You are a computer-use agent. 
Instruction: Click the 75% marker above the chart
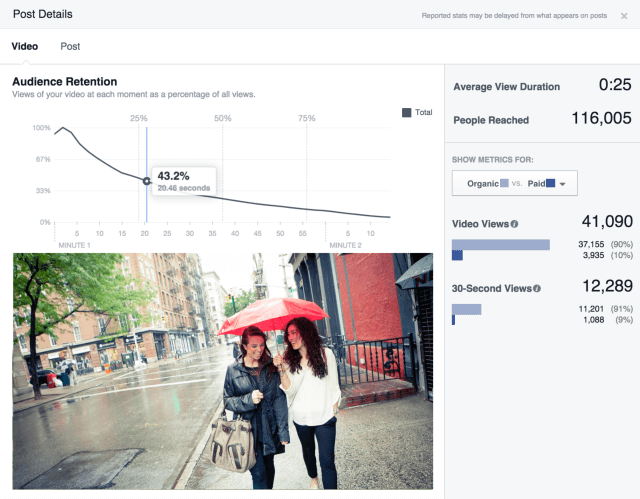307,118
